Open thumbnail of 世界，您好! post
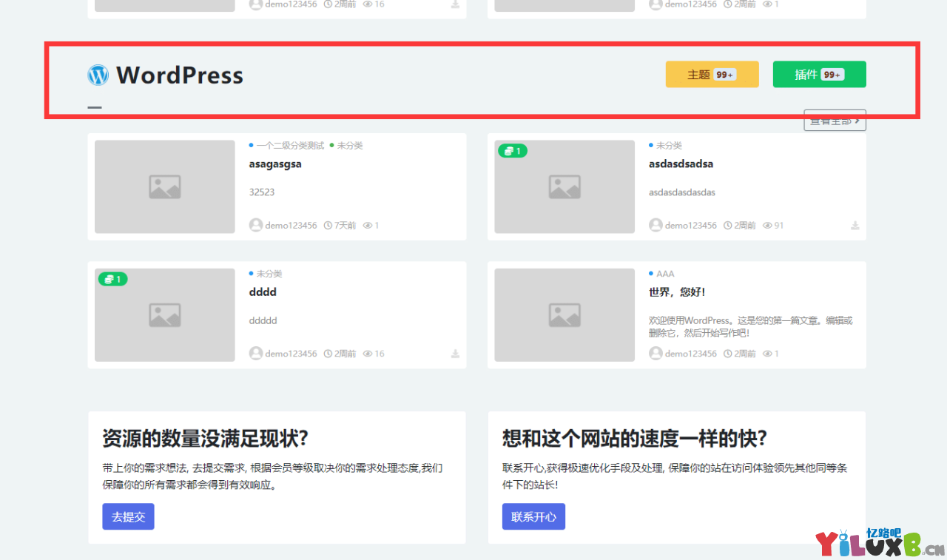The width and height of the screenshot is (947, 560). click(x=565, y=315)
